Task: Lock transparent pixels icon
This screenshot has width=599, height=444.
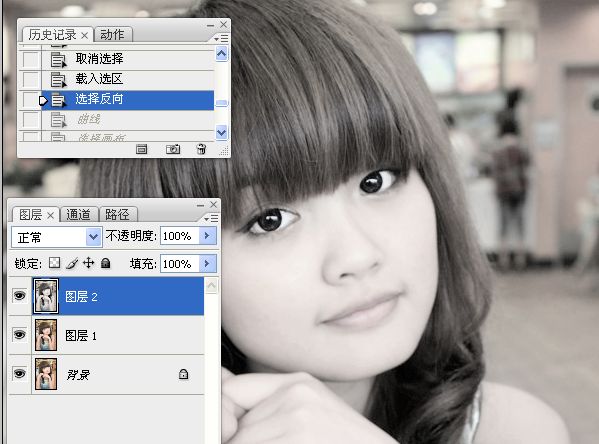Action: tap(55, 263)
